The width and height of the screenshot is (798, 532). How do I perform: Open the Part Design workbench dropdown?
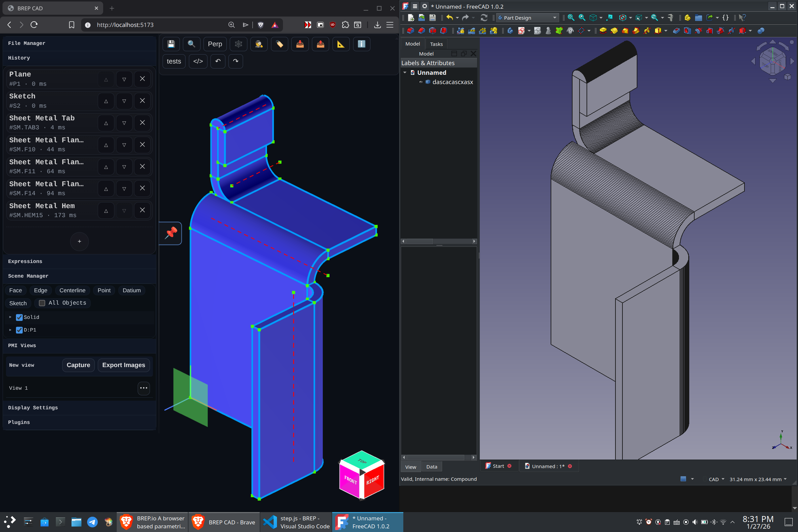point(528,18)
